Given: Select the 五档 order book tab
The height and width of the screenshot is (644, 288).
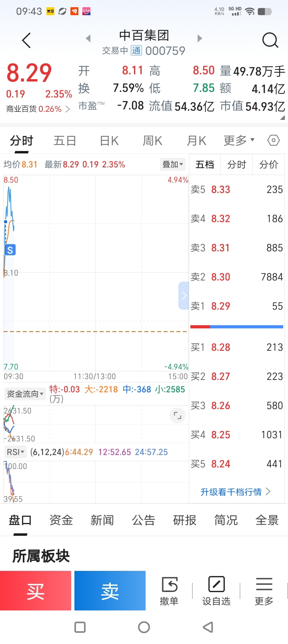Looking at the screenshot, I should tap(205, 165).
